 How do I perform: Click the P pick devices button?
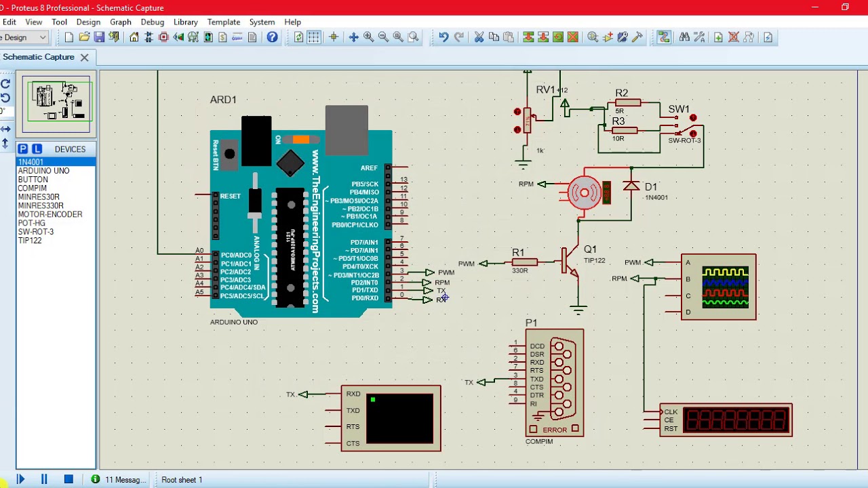(23, 149)
